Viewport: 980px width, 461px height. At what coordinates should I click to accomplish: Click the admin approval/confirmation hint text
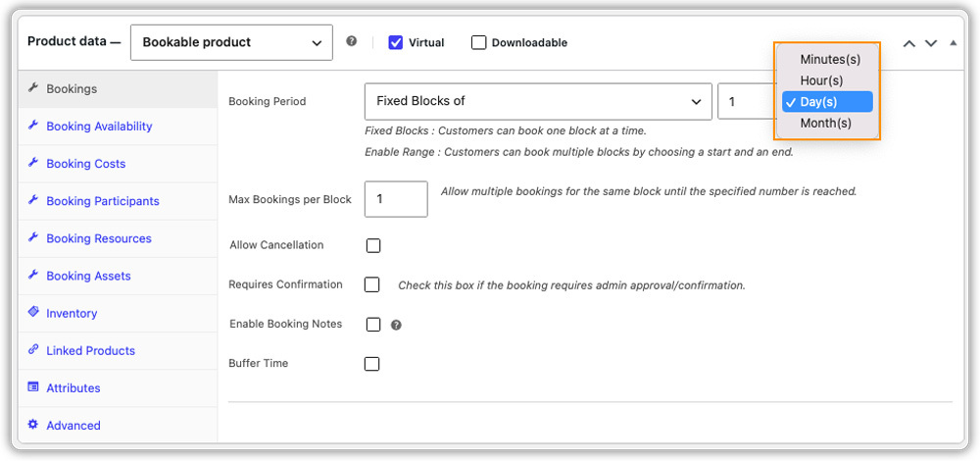(x=572, y=285)
